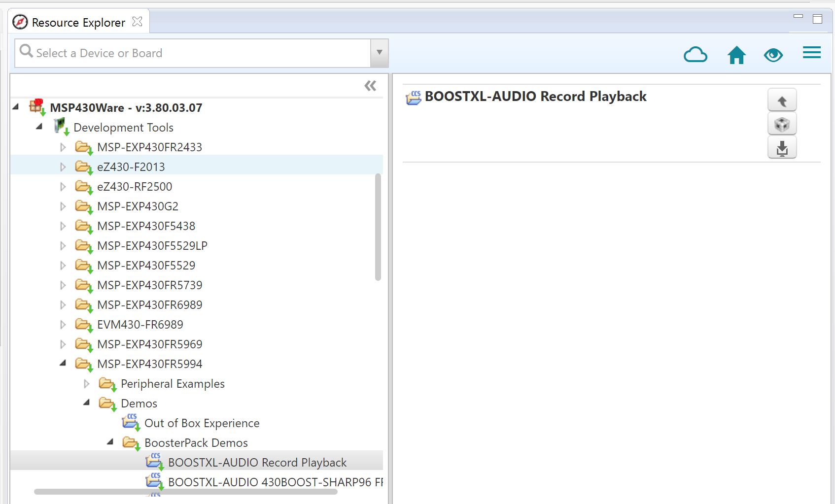Close the Resource Explorer tab
The width and height of the screenshot is (835, 504).
pyautogui.click(x=138, y=22)
